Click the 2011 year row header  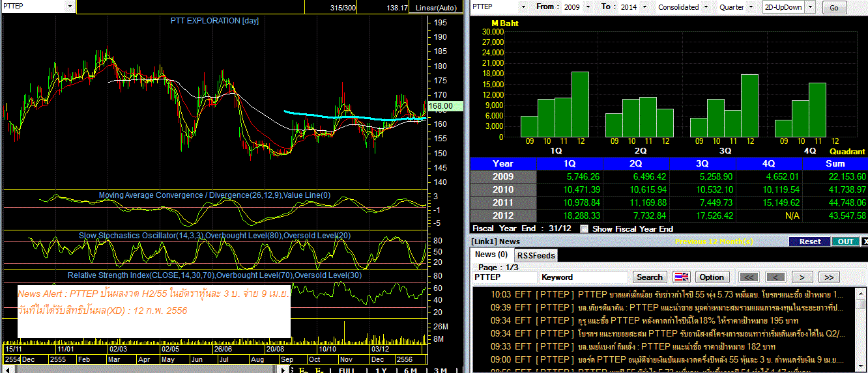tap(503, 202)
